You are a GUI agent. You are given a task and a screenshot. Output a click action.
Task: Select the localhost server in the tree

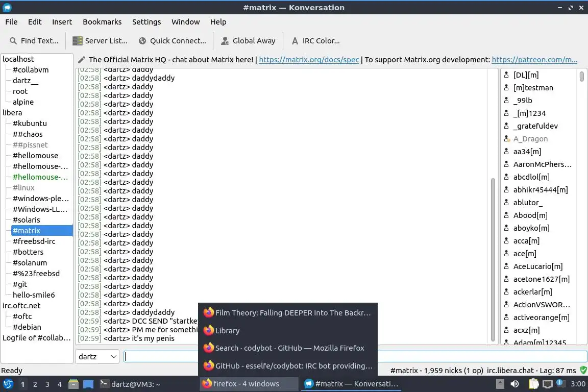18,59
